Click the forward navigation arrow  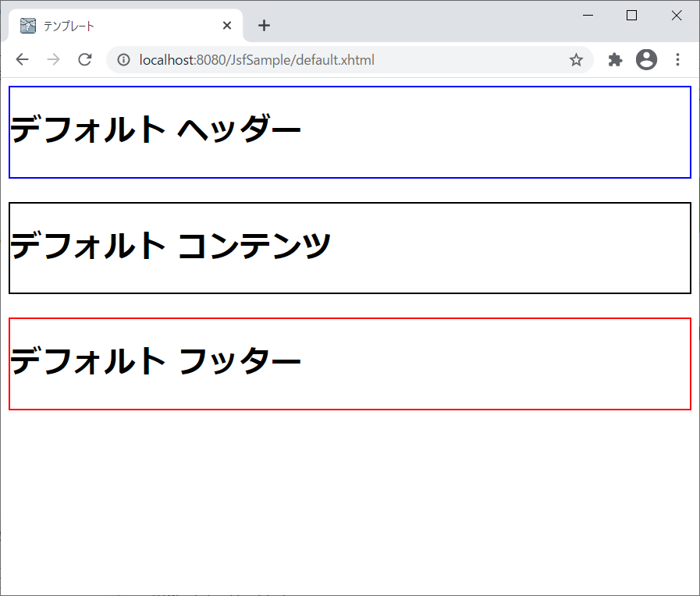[x=53, y=59]
